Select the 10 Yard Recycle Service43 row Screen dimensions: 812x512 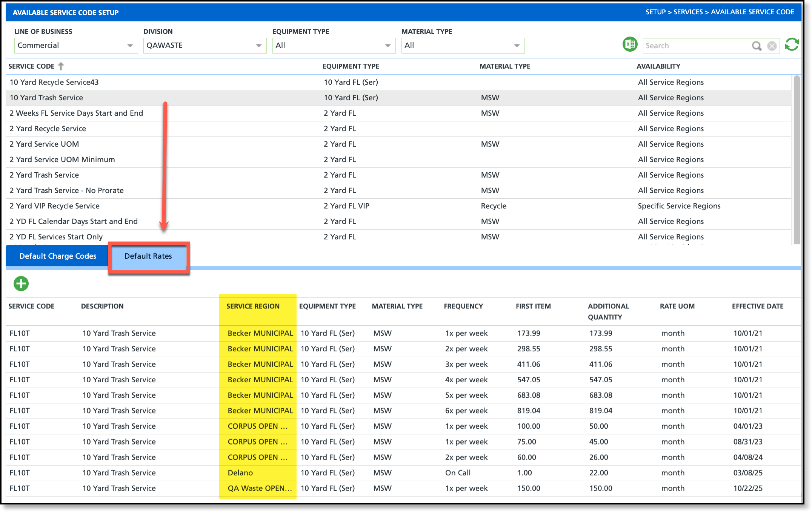[x=54, y=82]
